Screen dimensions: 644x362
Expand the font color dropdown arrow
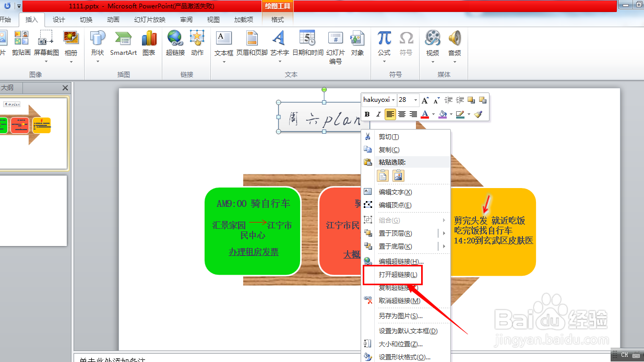tap(433, 114)
